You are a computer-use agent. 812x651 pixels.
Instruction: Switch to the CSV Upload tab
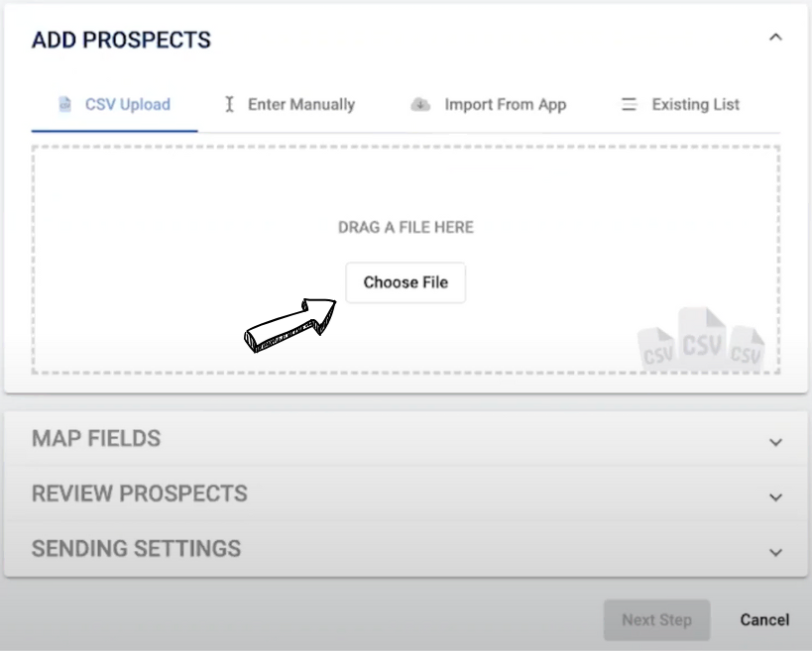click(127, 104)
